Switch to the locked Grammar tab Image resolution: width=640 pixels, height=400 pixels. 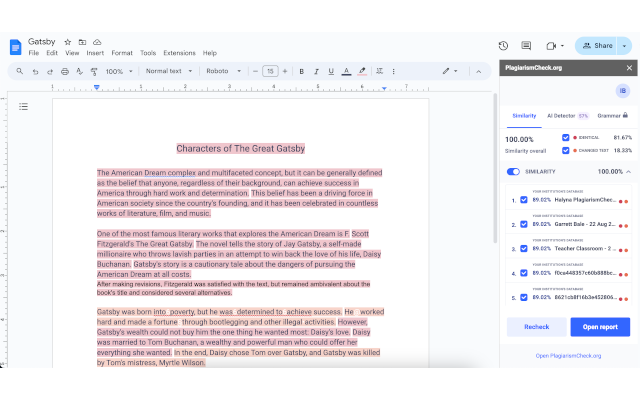point(613,116)
